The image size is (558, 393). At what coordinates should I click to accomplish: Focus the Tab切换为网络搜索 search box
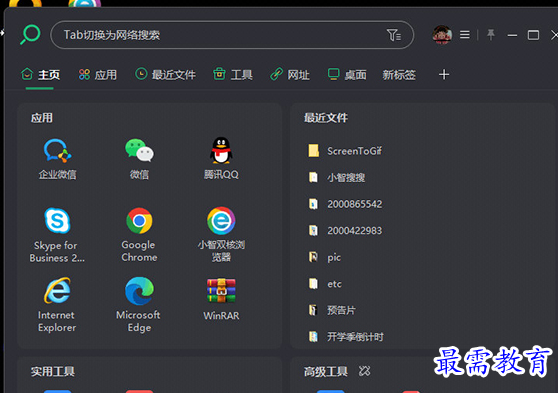click(232, 35)
